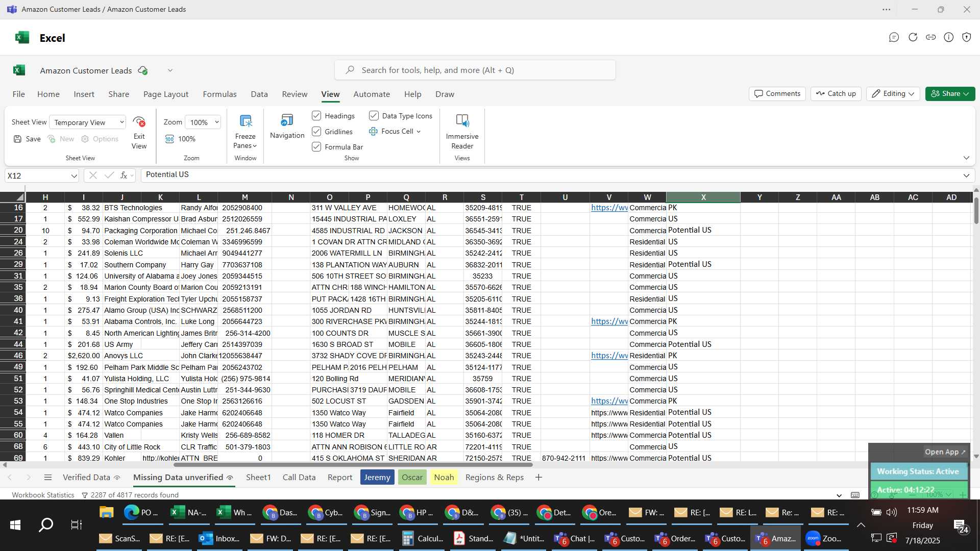
Task: Open the keyboard icon in status bar
Action: [x=855, y=495]
